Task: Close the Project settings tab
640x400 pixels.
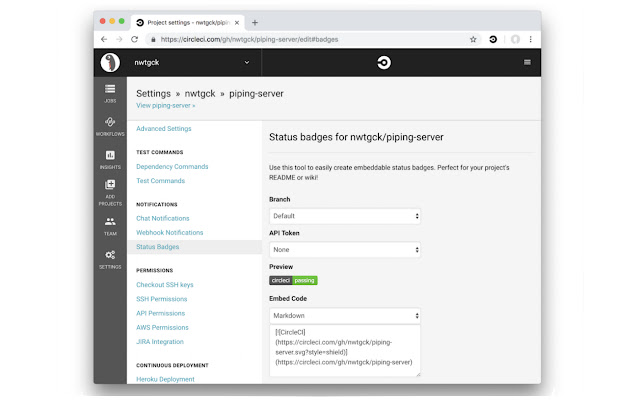Action: tap(237, 23)
